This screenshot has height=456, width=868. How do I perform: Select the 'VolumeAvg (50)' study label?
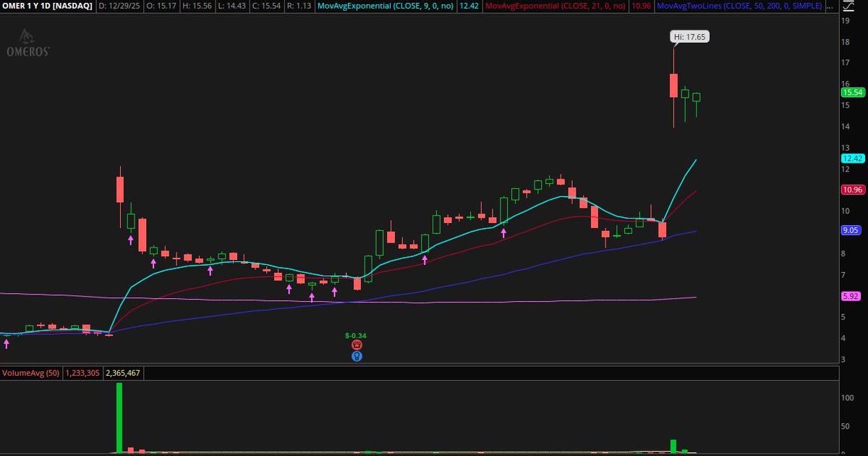coord(31,373)
